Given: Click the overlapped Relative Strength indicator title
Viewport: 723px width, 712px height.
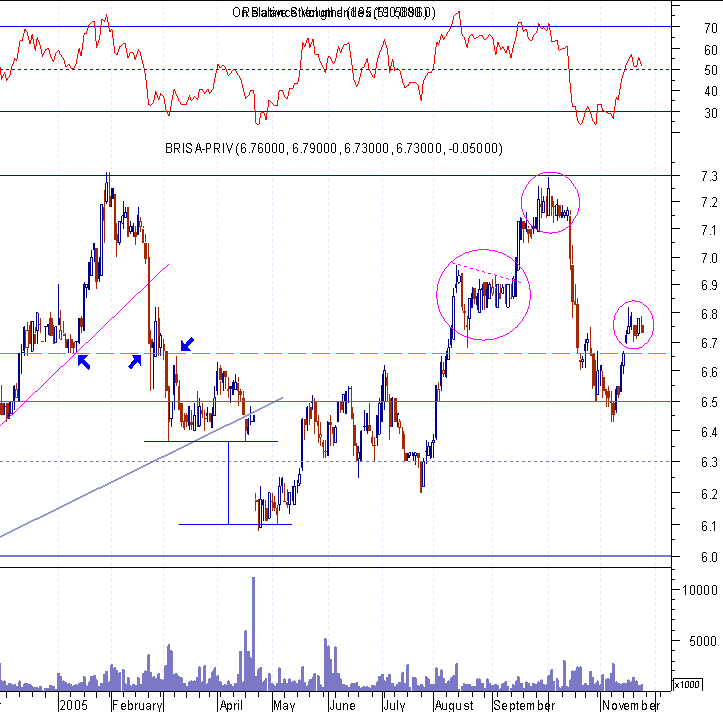Looking at the screenshot, I should [333, 12].
